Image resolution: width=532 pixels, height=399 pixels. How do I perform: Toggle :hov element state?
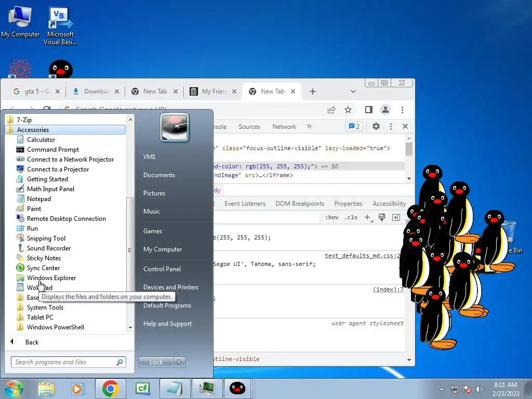[x=332, y=218]
